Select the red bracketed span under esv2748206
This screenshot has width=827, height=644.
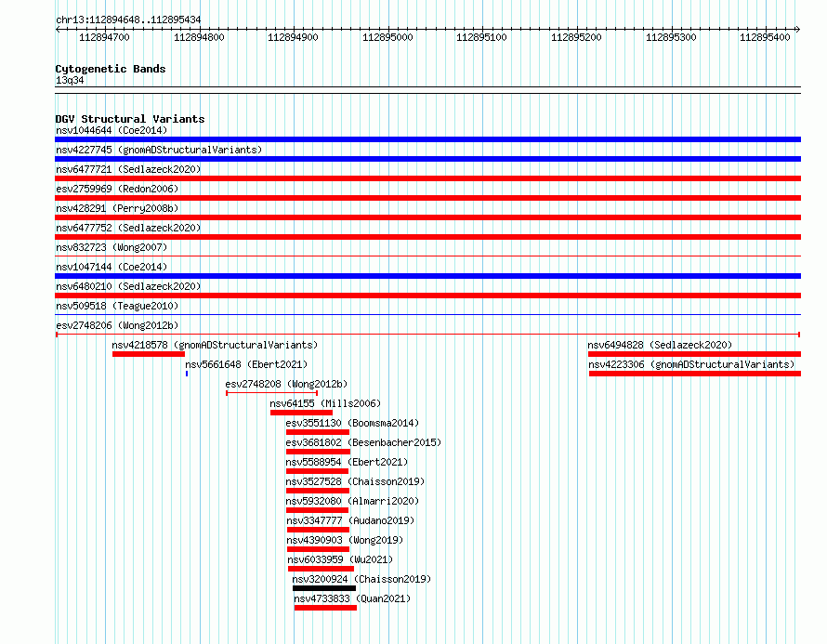[x=427, y=335]
